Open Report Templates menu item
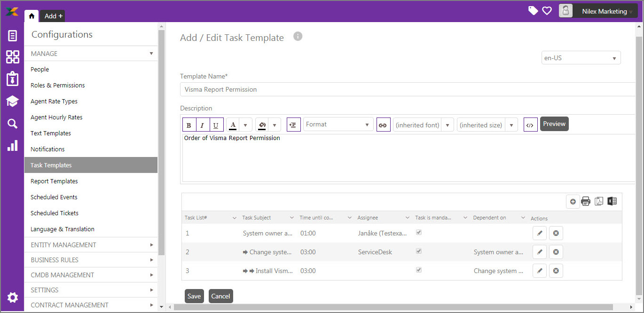644x313 pixels. pos(91,181)
